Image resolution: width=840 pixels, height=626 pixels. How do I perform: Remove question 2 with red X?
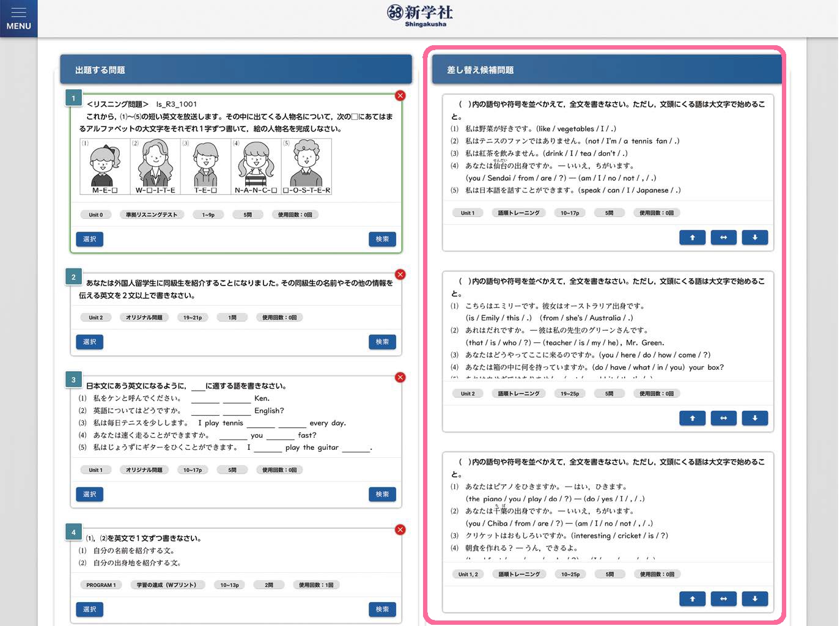click(x=400, y=274)
